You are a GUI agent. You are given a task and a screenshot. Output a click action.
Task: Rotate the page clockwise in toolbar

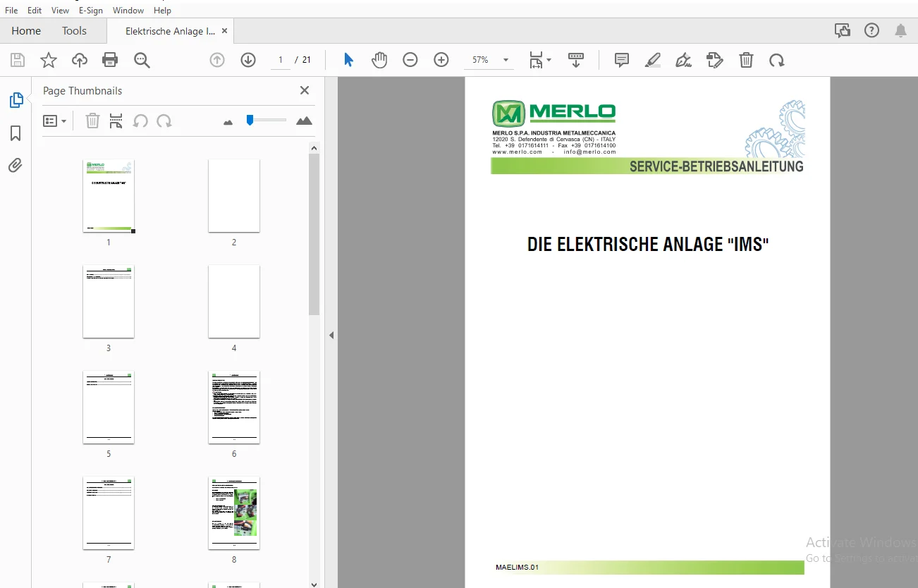(777, 60)
